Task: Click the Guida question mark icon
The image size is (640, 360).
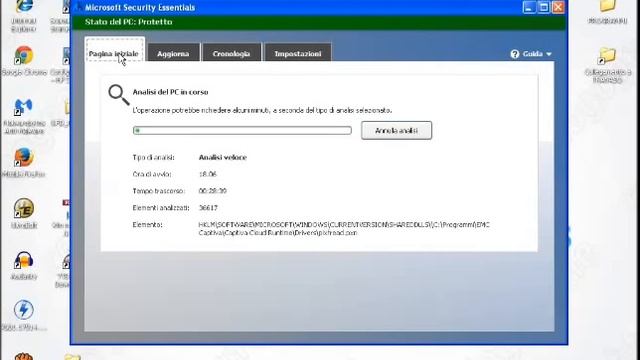Action: pyautogui.click(x=515, y=54)
